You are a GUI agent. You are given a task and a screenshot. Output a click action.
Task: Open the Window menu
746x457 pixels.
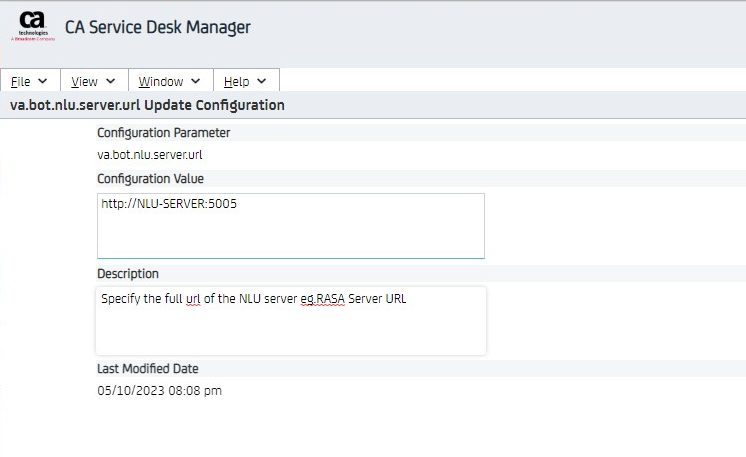pyautogui.click(x=160, y=81)
